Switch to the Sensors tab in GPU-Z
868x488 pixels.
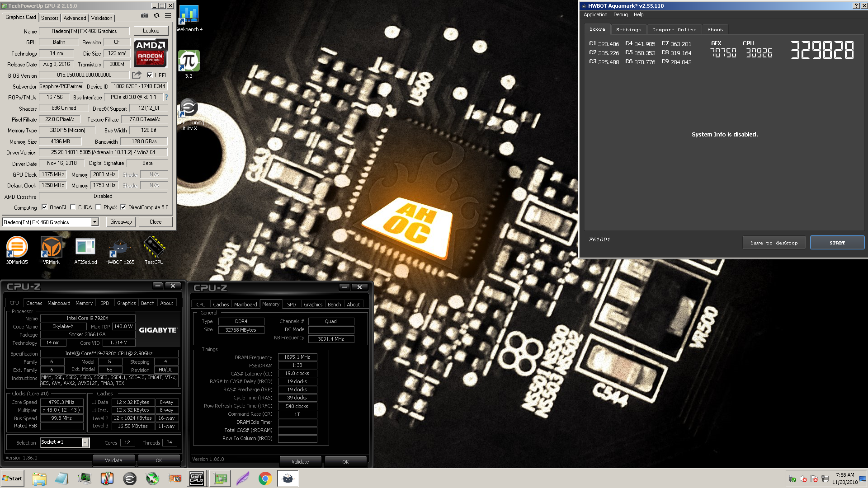point(50,18)
